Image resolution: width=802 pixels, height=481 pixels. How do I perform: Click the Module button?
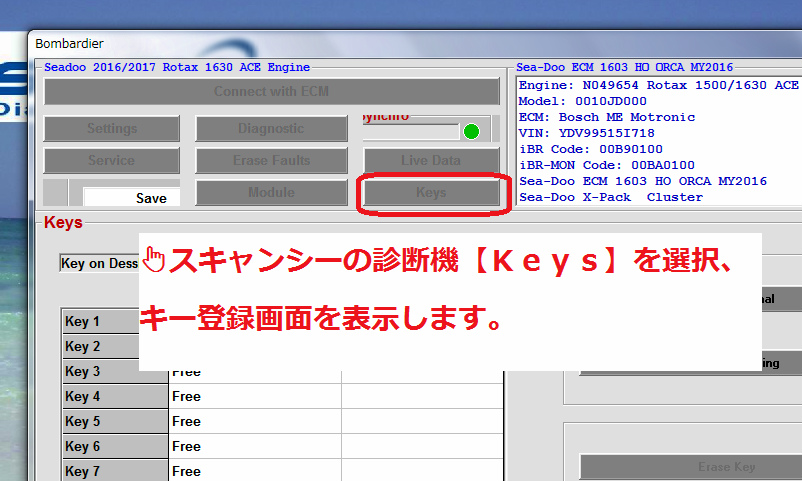pyautogui.click(x=271, y=193)
